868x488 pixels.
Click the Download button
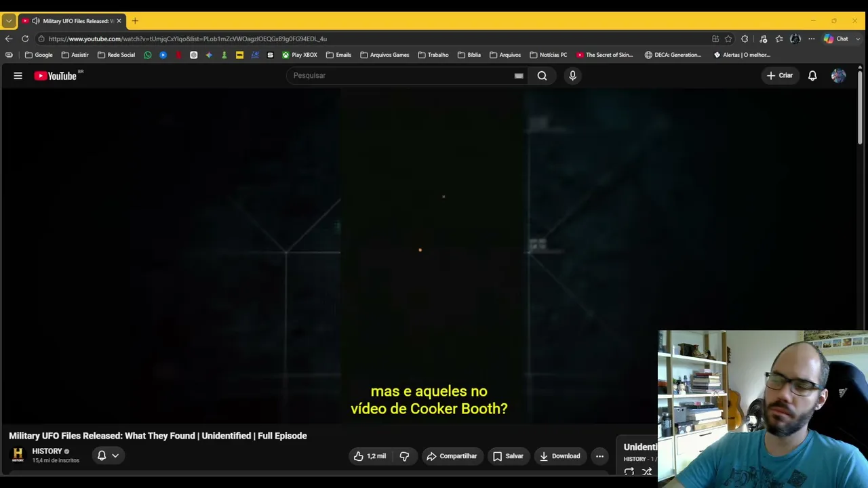(559, 456)
